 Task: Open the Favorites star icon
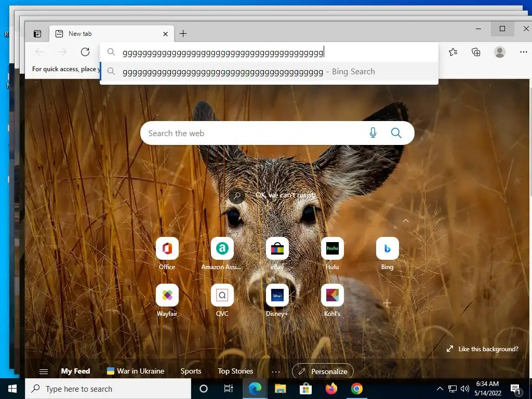click(x=453, y=52)
